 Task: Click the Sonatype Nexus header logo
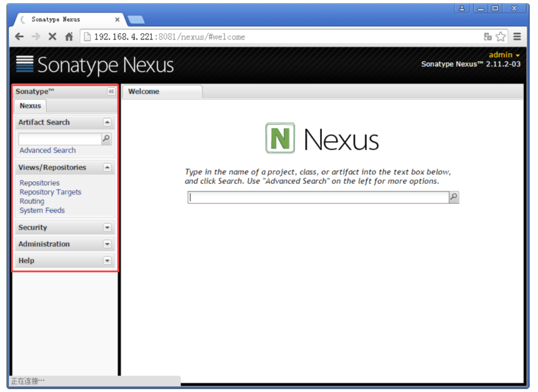tap(95, 65)
